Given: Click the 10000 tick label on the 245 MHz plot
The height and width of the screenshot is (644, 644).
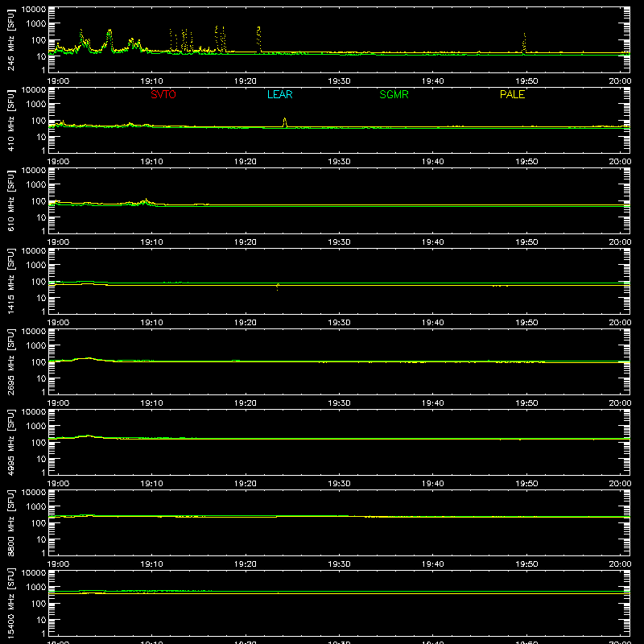Looking at the screenshot, I should tap(34, 9).
